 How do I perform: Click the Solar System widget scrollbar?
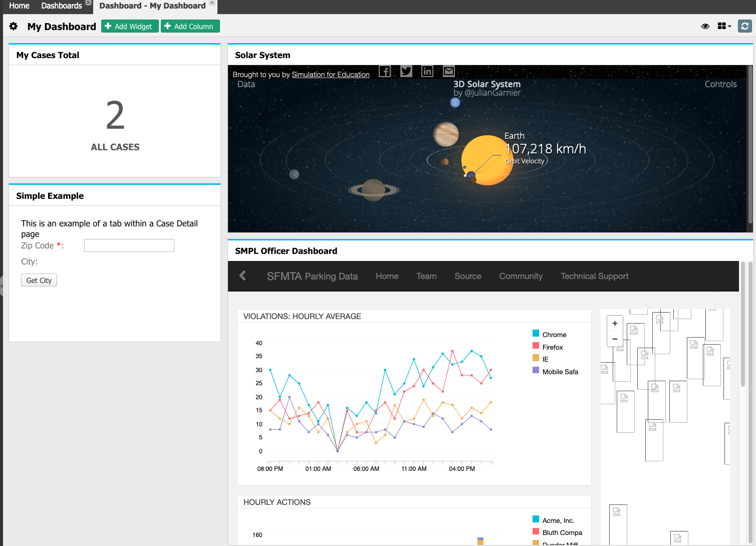click(x=750, y=145)
